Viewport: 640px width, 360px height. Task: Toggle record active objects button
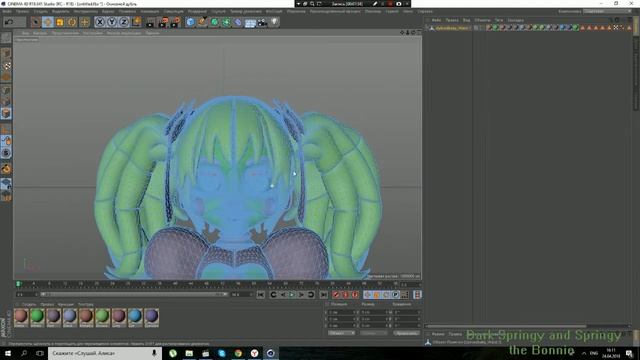pyautogui.click(x=336, y=295)
